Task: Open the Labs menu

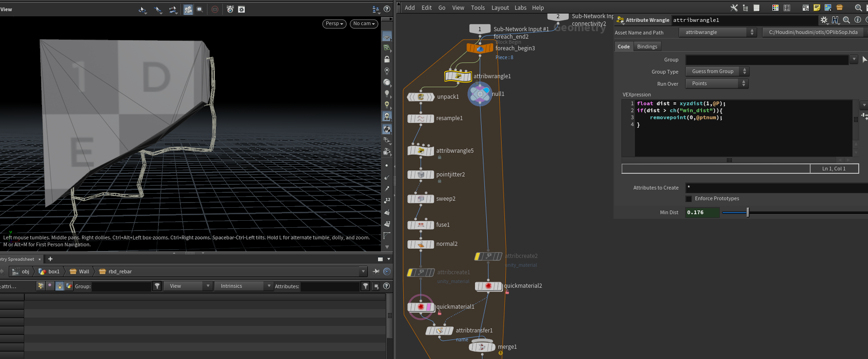Action: 520,8
